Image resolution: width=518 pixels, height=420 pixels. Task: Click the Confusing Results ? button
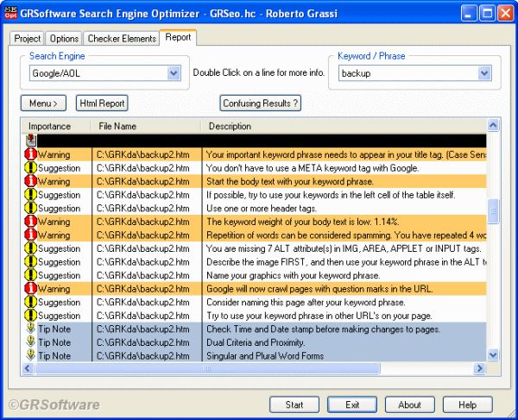click(260, 103)
